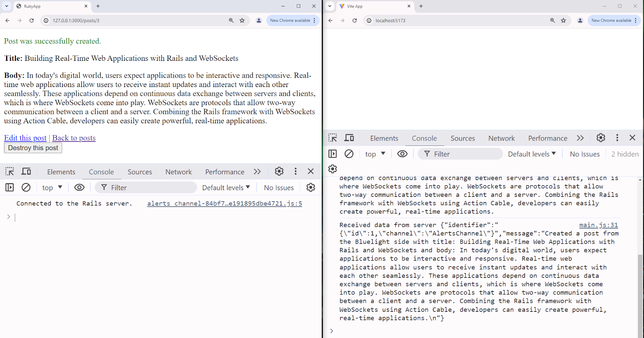Switch to Elements tab in left DevTools
This screenshot has height=338, width=644.
point(61,172)
